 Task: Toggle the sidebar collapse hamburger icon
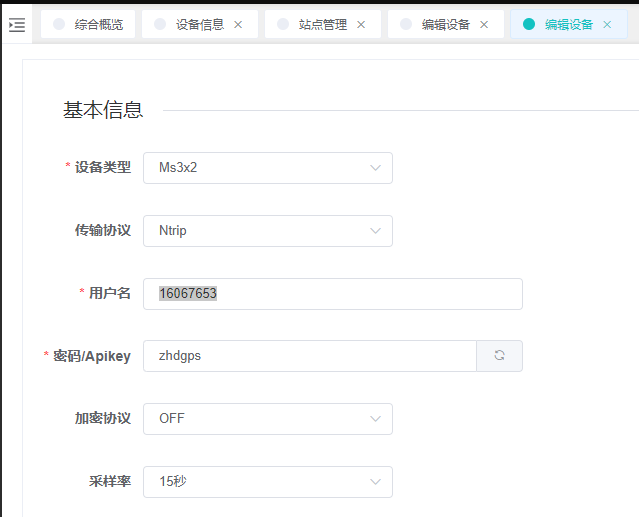17,25
